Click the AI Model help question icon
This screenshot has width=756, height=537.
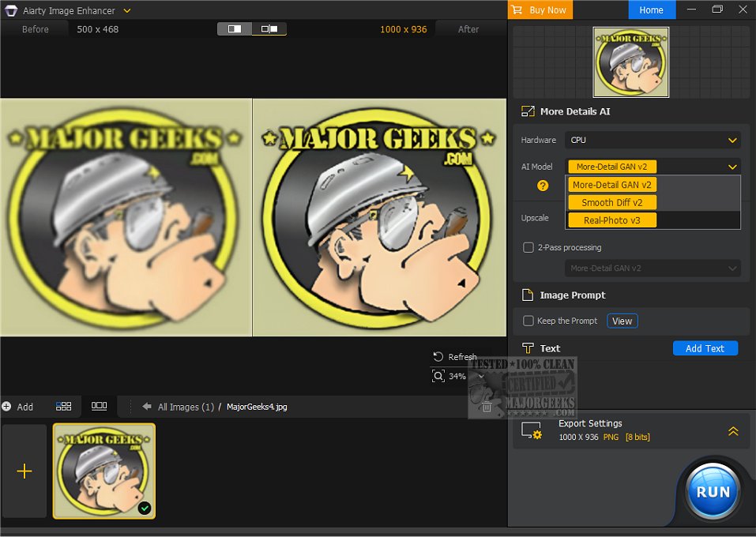543,186
